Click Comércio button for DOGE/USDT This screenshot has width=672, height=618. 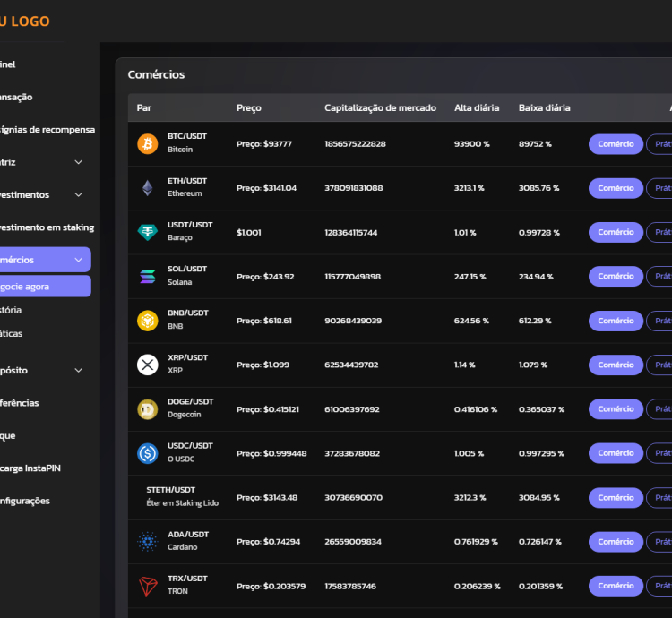click(616, 409)
